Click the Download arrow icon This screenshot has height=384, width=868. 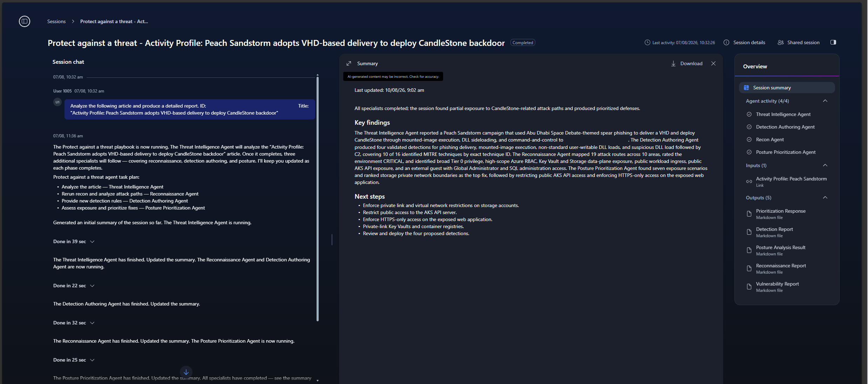673,63
